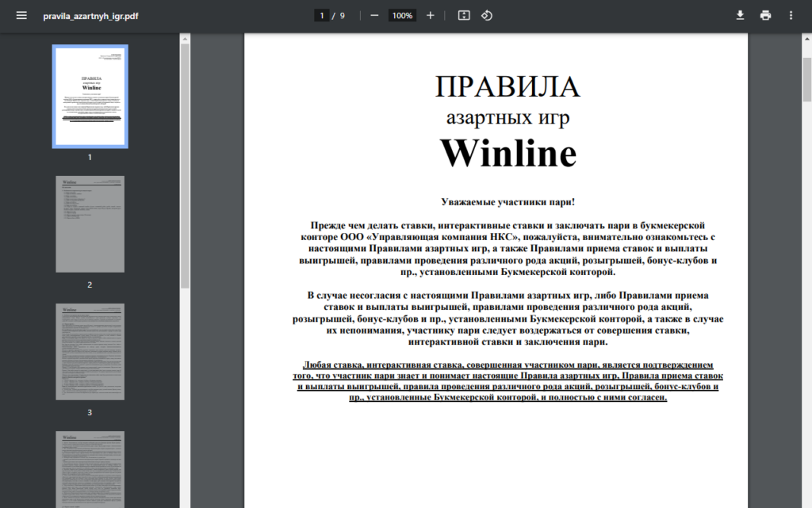This screenshot has height=508, width=812.
Task: Click the document scroll-up arrow
Action: (x=807, y=39)
